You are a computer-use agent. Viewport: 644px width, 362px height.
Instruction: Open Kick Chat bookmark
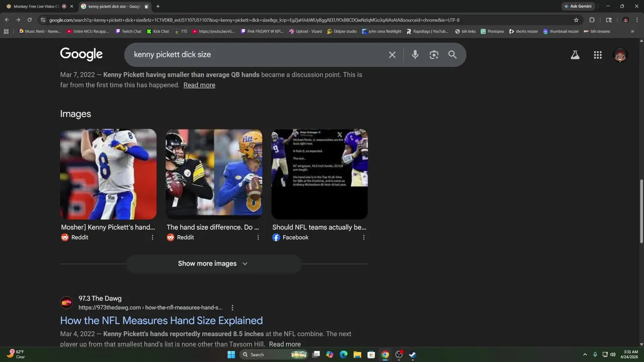[x=157, y=31]
